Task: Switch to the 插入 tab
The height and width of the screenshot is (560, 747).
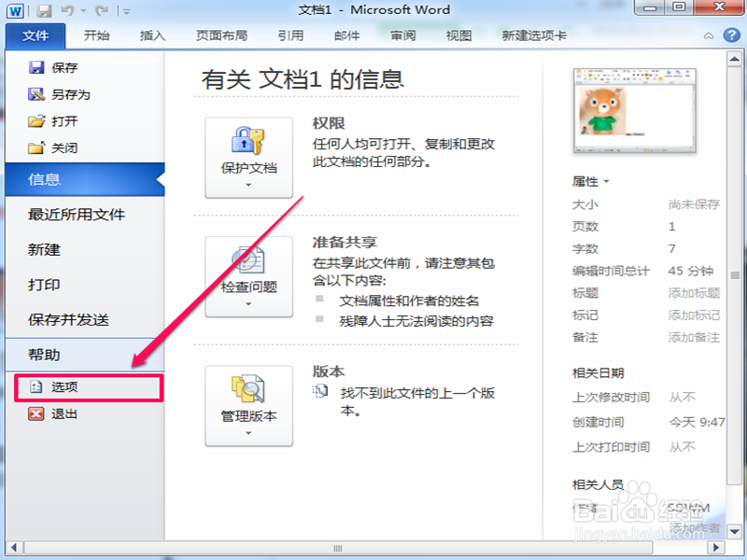Action: (152, 35)
